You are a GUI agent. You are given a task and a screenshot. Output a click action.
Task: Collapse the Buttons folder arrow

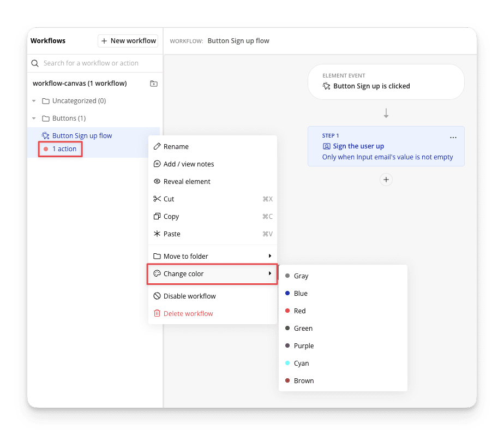[34, 118]
